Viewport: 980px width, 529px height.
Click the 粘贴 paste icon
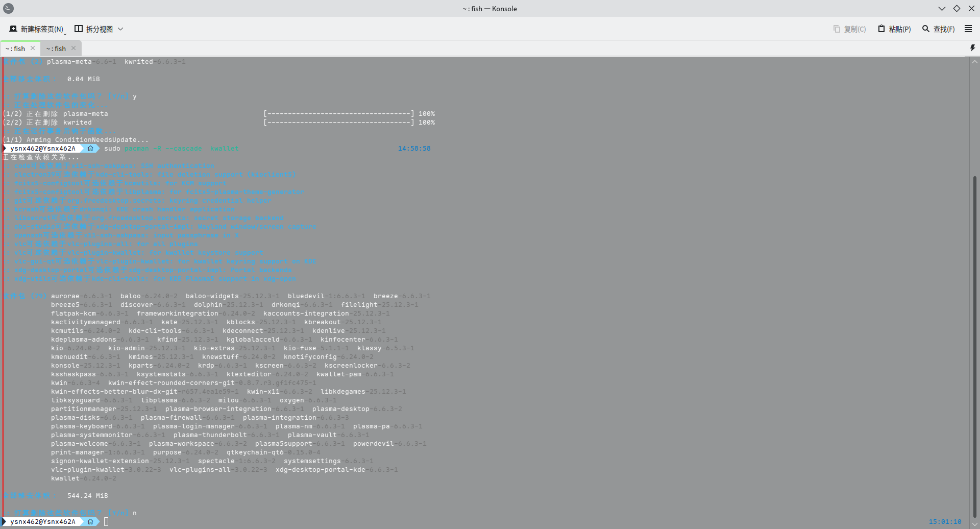coord(881,29)
